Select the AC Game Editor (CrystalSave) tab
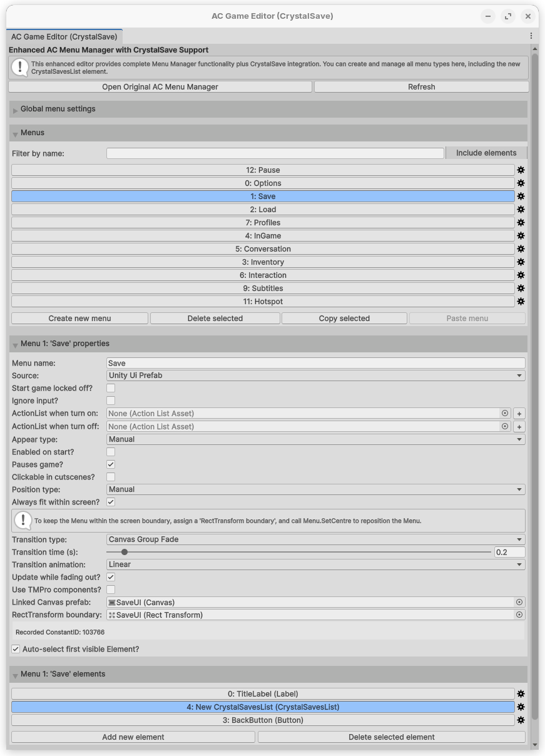 click(x=64, y=36)
